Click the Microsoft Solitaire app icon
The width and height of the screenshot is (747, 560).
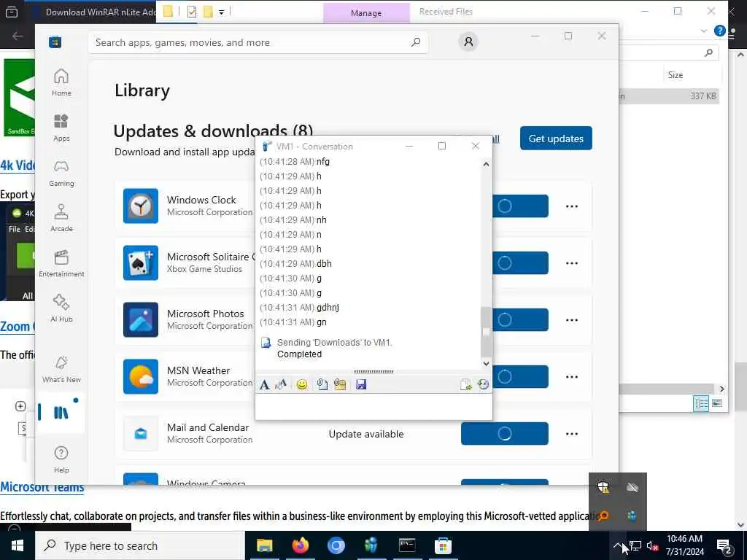click(x=141, y=262)
